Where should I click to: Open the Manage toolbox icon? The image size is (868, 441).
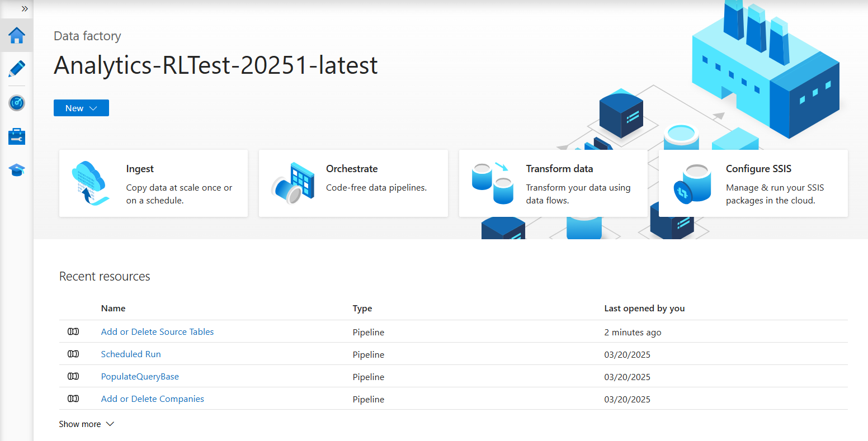(x=17, y=136)
